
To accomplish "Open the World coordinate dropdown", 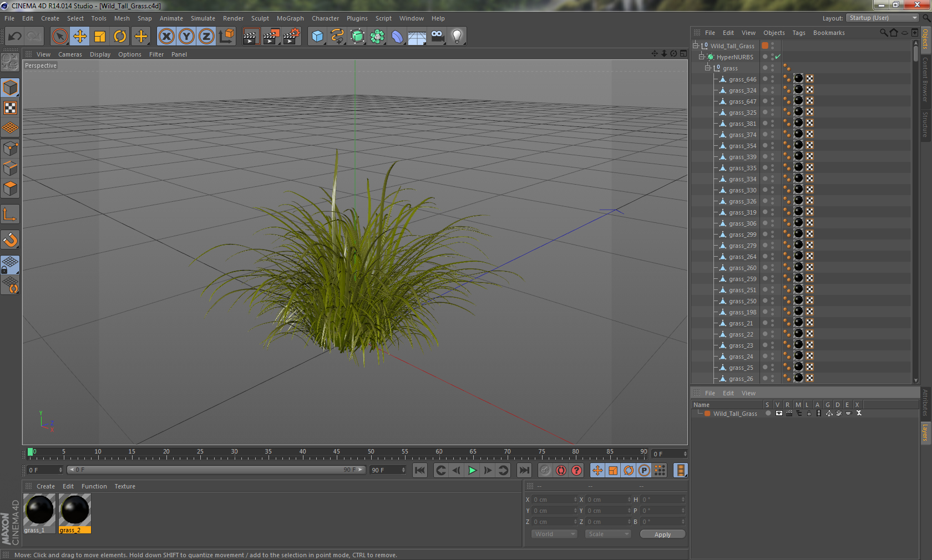I will coord(554,534).
